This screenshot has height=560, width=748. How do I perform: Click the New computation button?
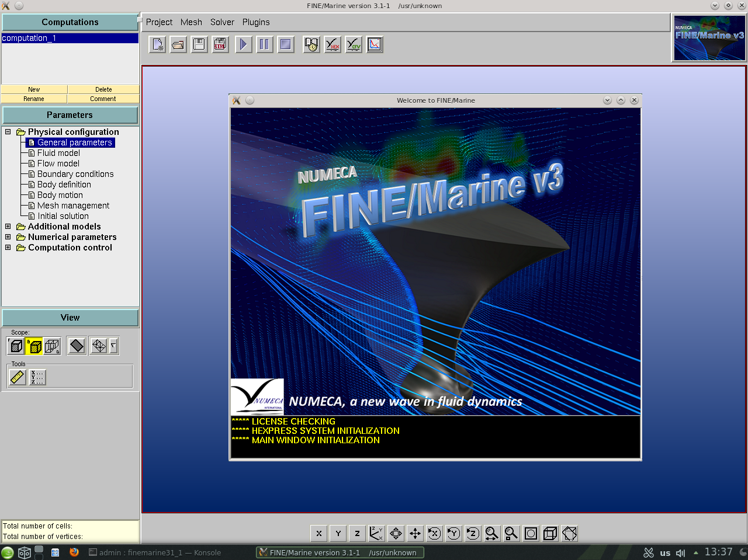click(x=34, y=89)
